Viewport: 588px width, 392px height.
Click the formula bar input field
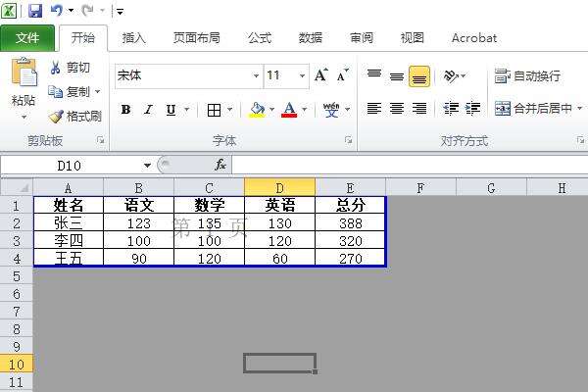click(x=410, y=165)
